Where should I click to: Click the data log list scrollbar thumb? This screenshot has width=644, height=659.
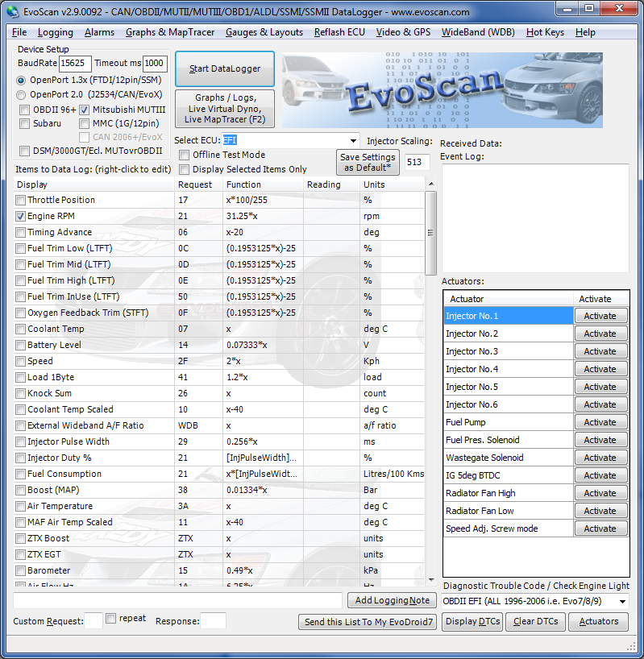tap(431, 232)
